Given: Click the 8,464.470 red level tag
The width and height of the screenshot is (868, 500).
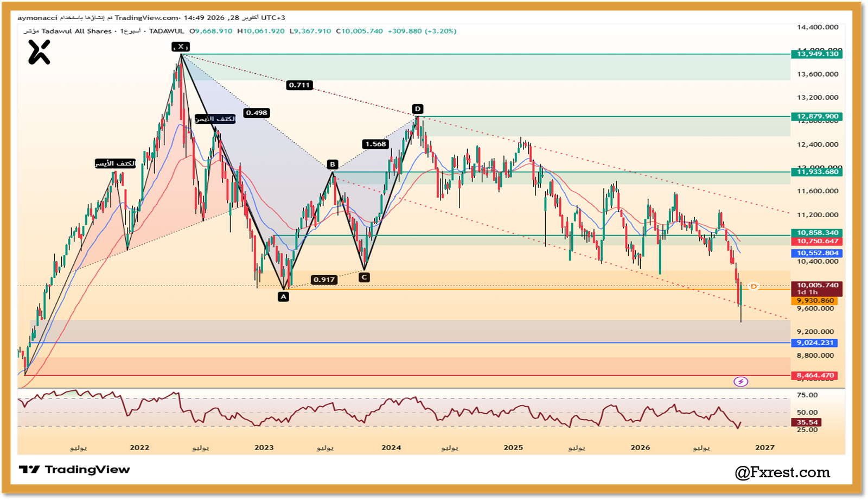Looking at the screenshot, I should coord(815,375).
